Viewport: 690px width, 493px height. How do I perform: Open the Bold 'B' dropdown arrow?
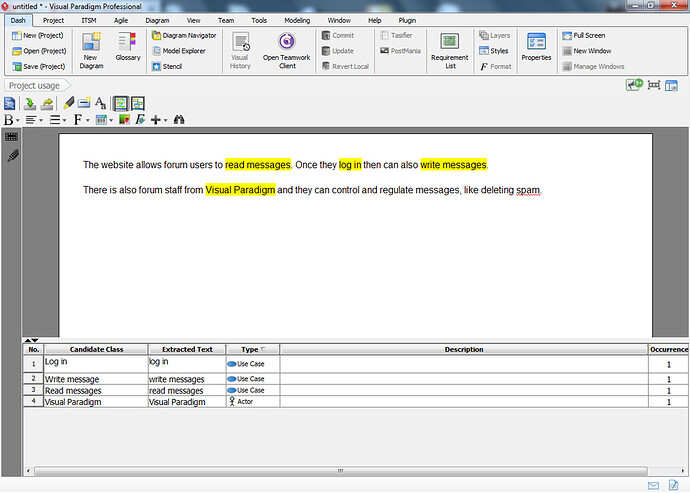click(x=18, y=120)
